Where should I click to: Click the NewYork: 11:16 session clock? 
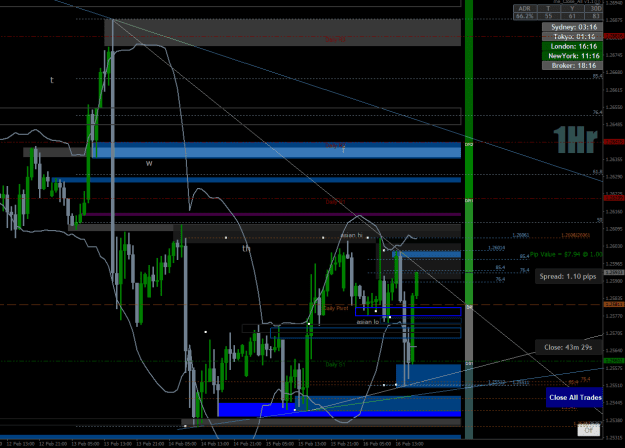click(572, 56)
